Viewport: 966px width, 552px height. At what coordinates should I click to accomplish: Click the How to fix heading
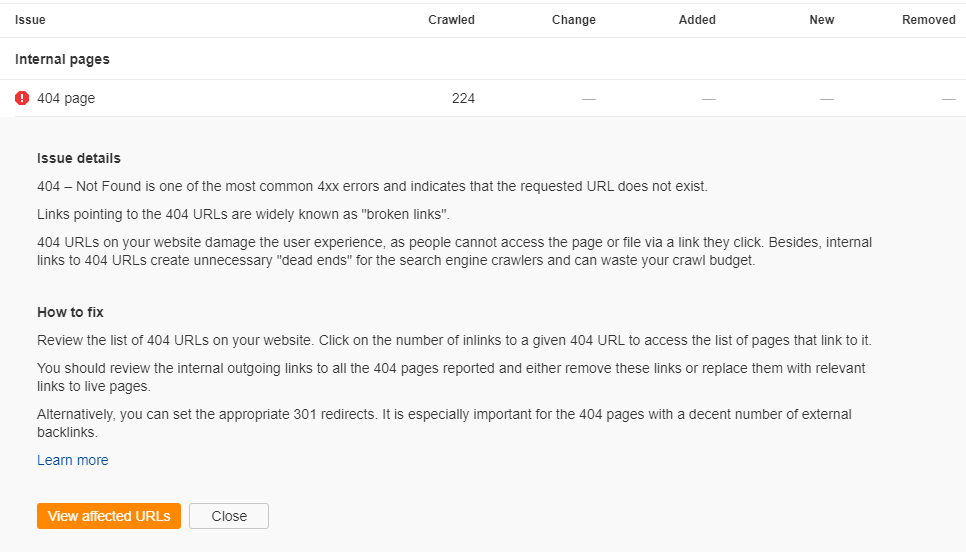70,312
